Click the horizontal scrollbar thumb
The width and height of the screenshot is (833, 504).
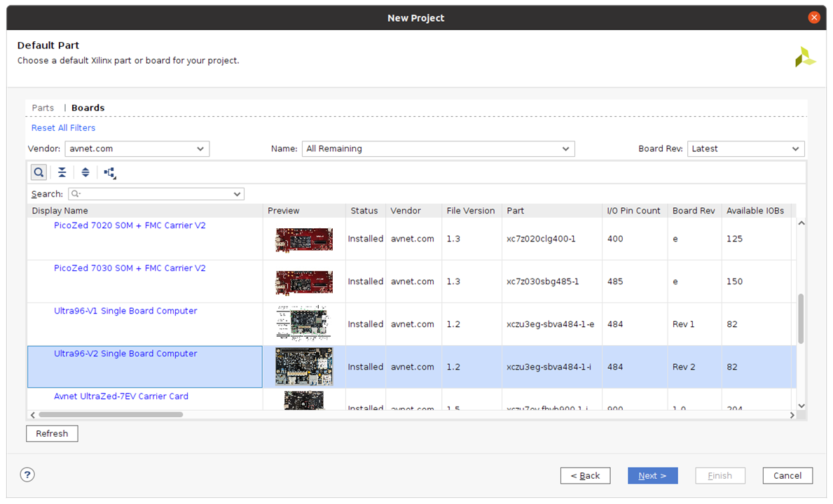[x=111, y=415]
